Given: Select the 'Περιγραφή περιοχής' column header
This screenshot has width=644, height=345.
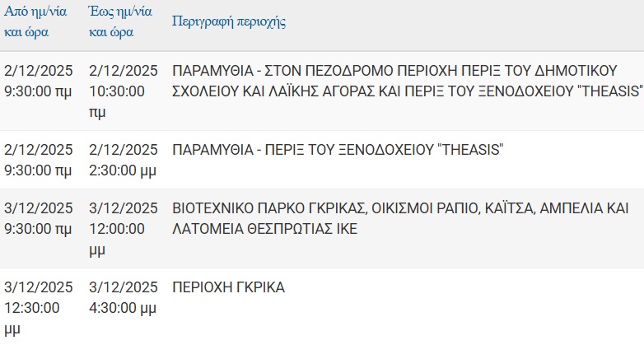Looking at the screenshot, I should coord(228,21).
